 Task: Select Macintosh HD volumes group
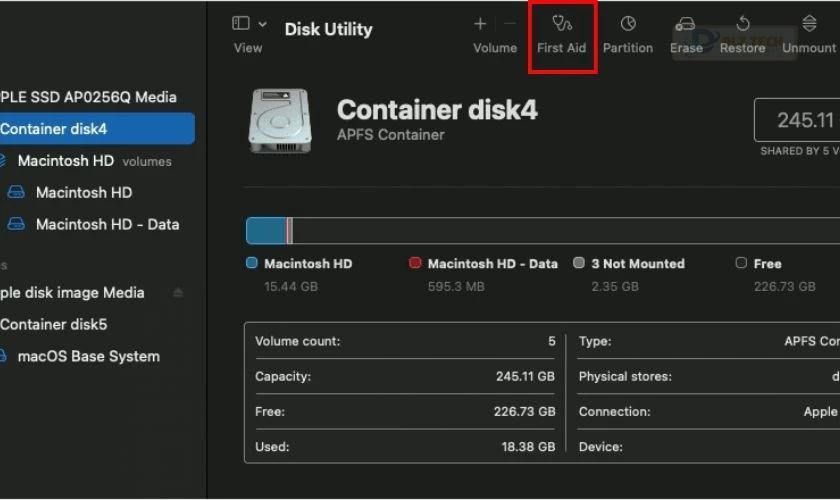pyautogui.click(x=94, y=161)
